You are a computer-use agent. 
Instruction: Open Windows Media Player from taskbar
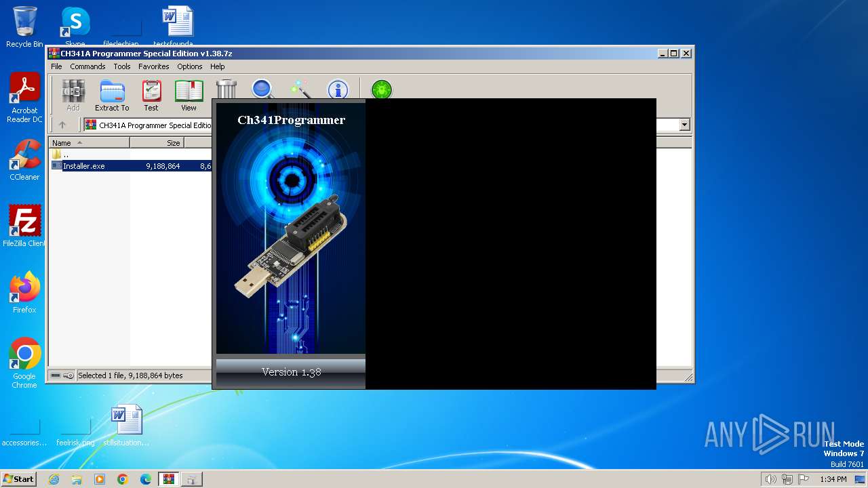(100, 479)
